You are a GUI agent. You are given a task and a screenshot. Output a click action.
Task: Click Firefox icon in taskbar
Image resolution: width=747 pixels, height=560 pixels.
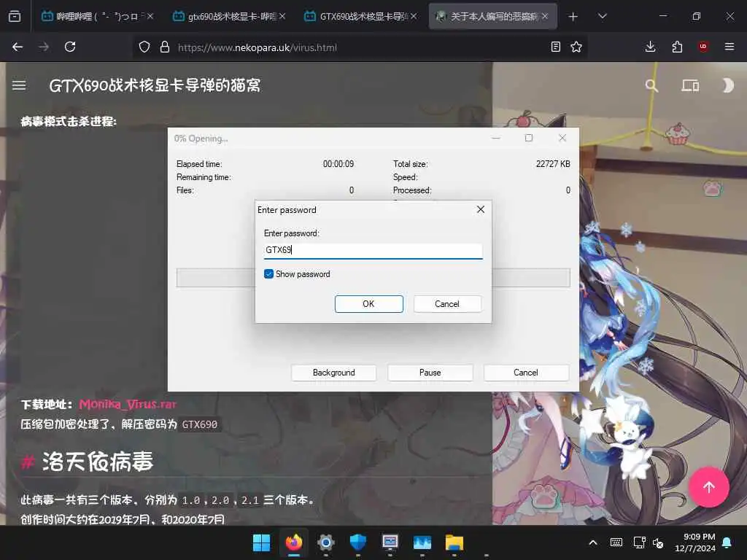(x=293, y=542)
